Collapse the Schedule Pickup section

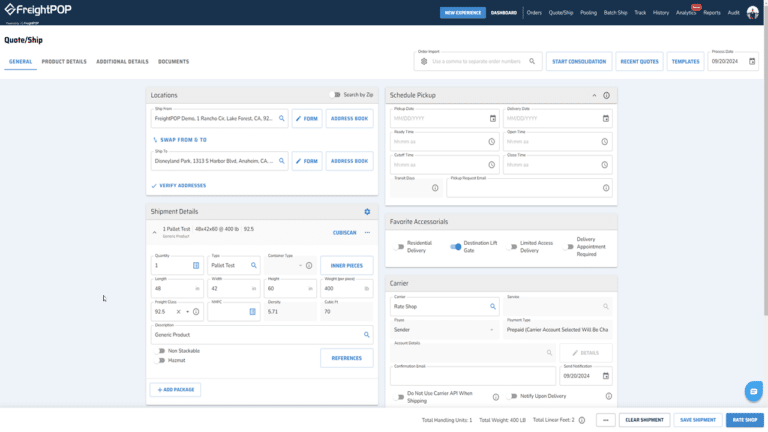594,95
